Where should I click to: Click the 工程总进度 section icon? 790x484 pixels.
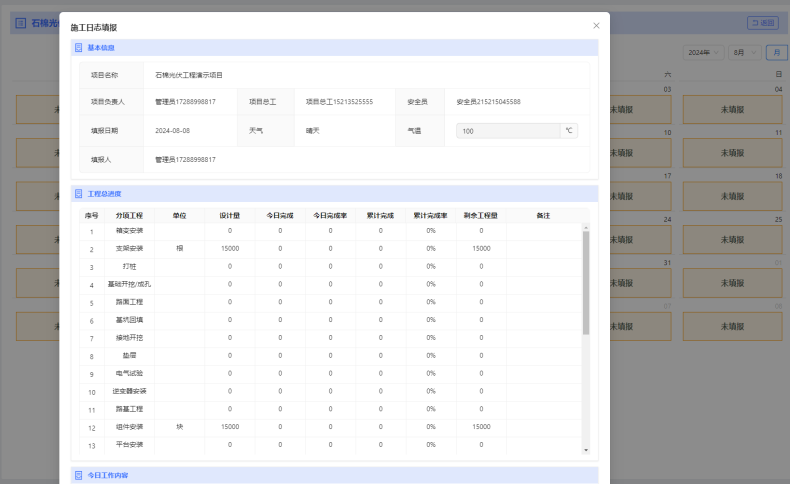click(79, 194)
